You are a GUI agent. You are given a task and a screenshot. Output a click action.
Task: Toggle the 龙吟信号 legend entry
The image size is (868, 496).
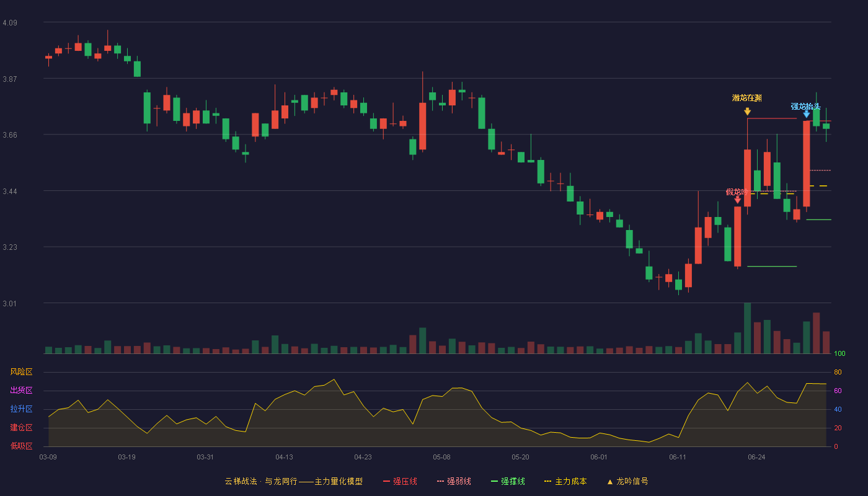pos(627,481)
